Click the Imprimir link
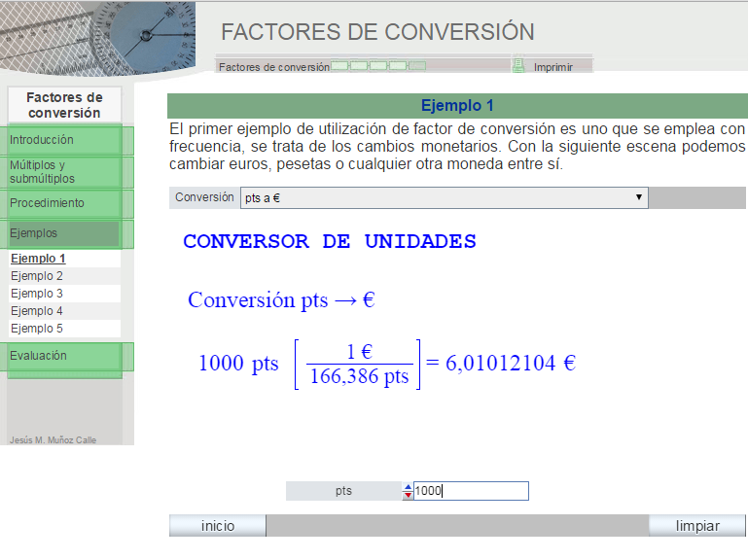The width and height of the screenshot is (748, 560). [553, 67]
